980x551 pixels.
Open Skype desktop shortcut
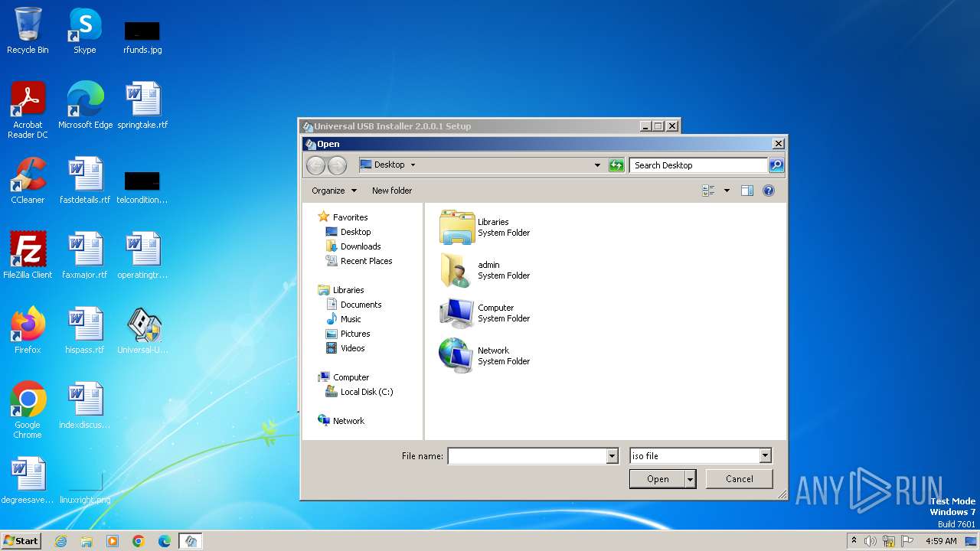84,31
